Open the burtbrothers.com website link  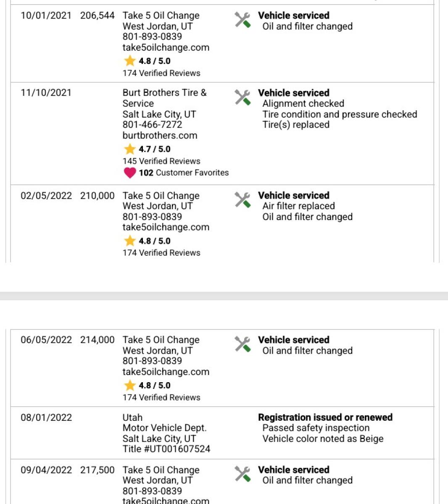pyautogui.click(x=160, y=136)
